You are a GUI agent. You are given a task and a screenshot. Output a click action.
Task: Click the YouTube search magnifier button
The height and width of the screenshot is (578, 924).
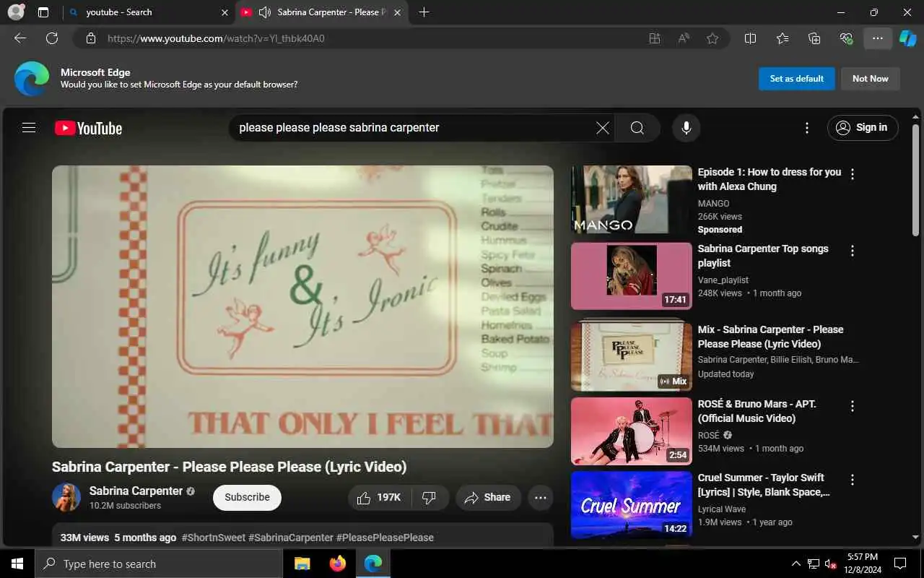(x=637, y=128)
